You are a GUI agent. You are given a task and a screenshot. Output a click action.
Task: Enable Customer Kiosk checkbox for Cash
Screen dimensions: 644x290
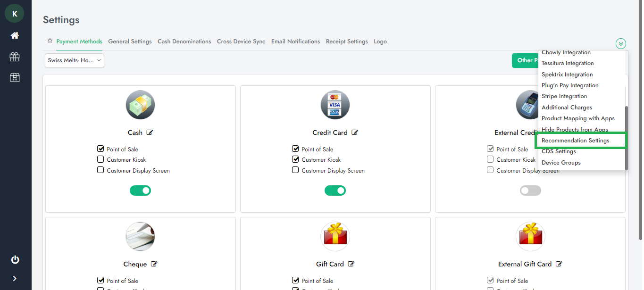100,159
